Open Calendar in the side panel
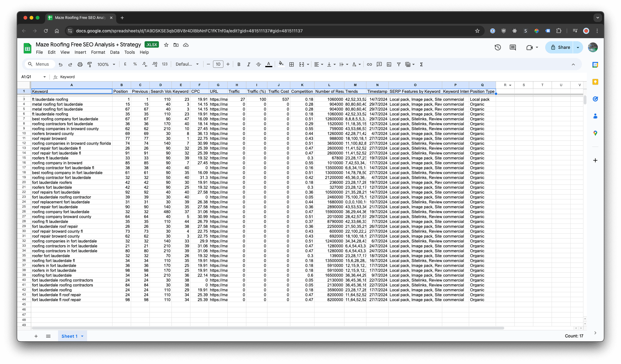This screenshot has width=621, height=364. (595, 65)
